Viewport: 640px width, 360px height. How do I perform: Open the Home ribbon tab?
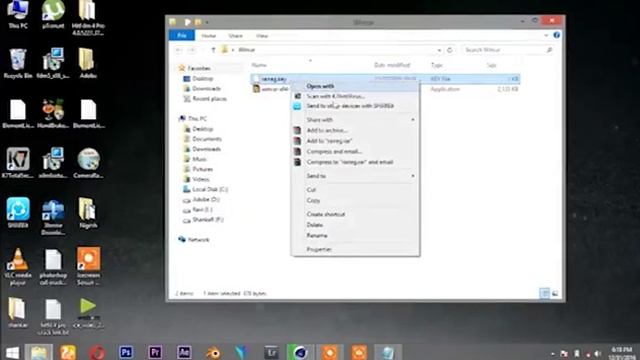[209, 36]
